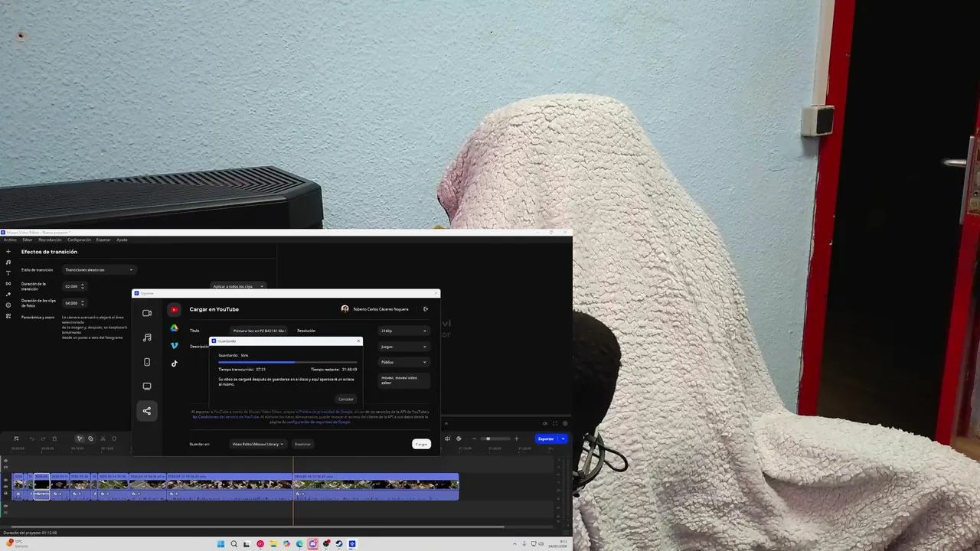
Task: Click the white Cargar button
Action: 421,444
